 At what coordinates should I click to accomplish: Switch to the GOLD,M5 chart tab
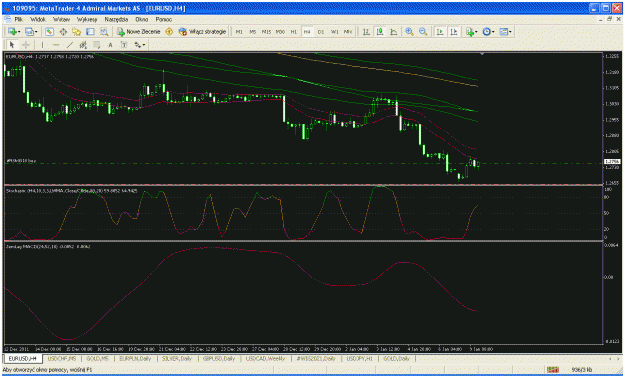97,358
